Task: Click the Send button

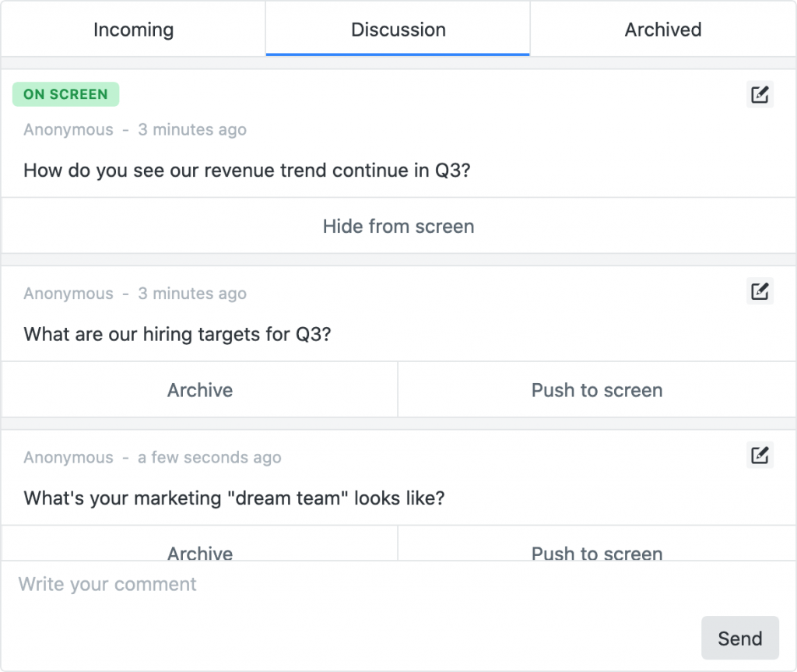Action: (739, 637)
